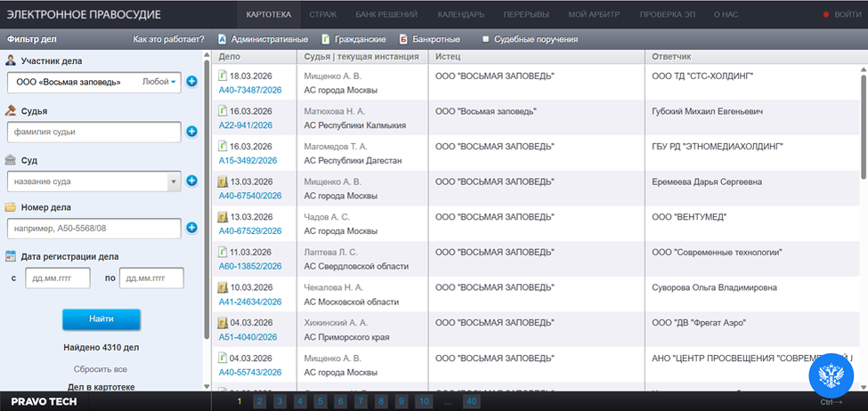Screen dimensions: 868x411
Task: Click the results table vertical scrollbar
Action: click(864, 126)
